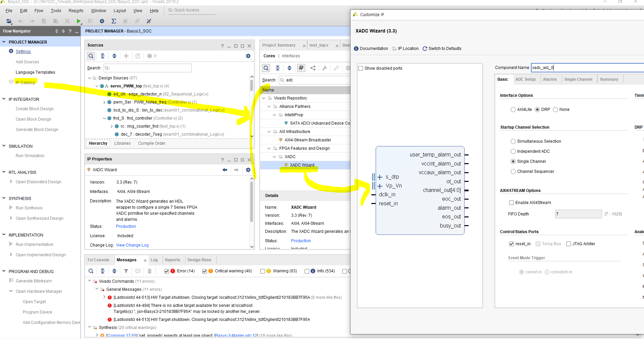644x339 pixels.
Task: Click the green Run toolbar arrow
Action: [x=78, y=21]
